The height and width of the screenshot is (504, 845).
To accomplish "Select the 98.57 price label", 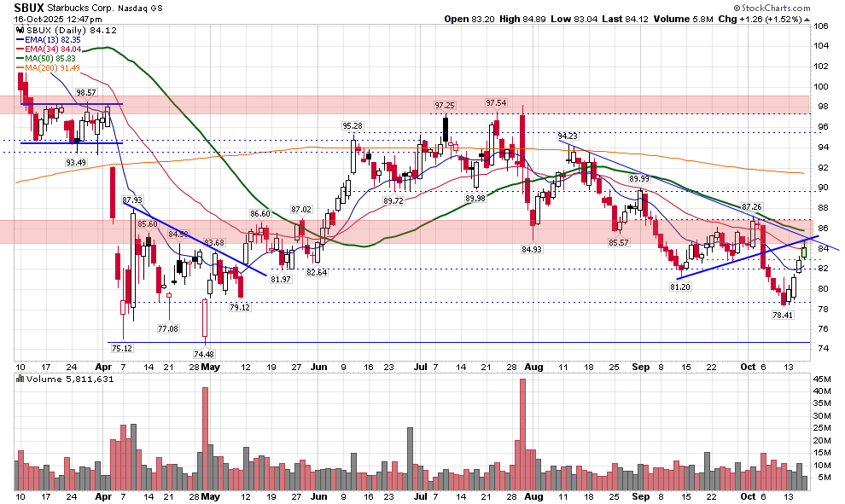I will (x=86, y=92).
